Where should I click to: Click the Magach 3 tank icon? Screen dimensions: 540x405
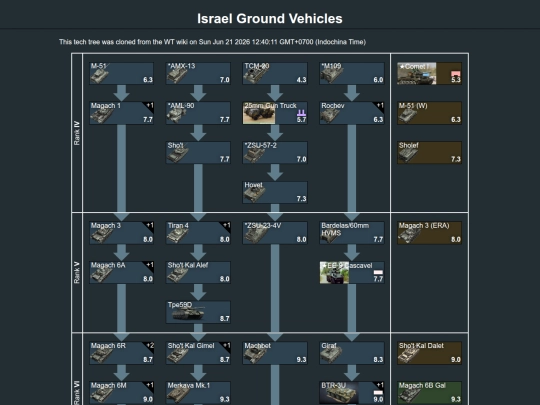point(102,236)
